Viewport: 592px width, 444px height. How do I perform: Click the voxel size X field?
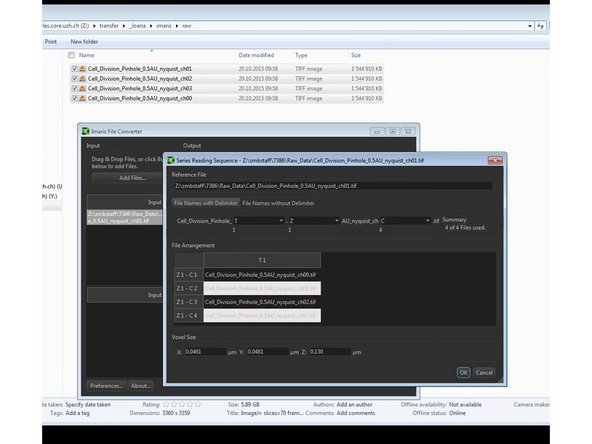[205, 352]
